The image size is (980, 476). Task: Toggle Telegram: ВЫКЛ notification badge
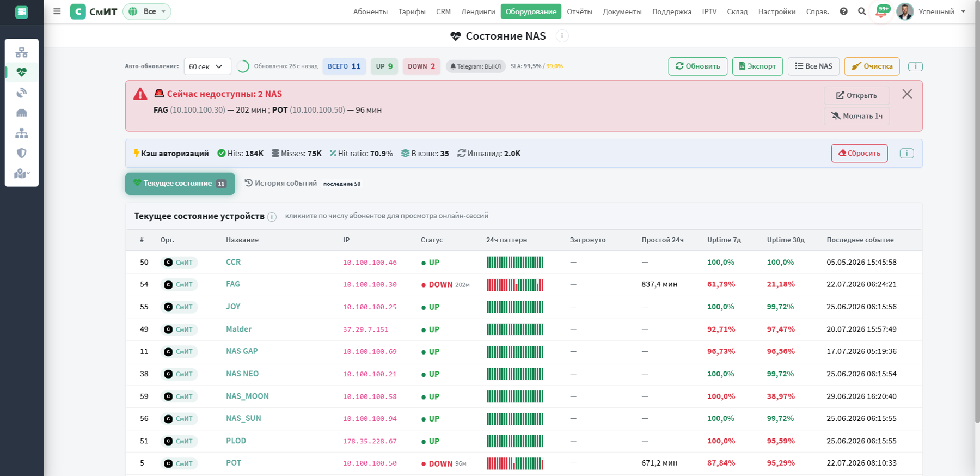476,66
